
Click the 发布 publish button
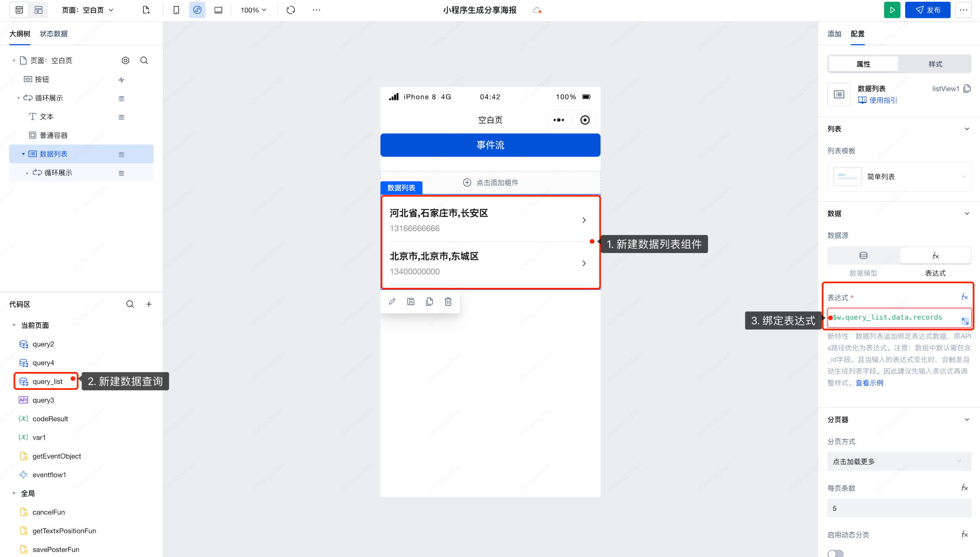928,10
